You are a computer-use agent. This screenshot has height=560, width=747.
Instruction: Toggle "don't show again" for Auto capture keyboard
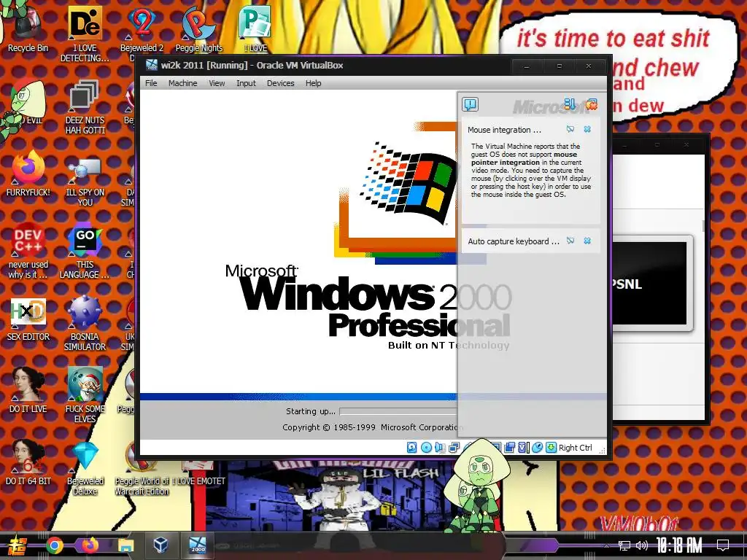coord(570,241)
